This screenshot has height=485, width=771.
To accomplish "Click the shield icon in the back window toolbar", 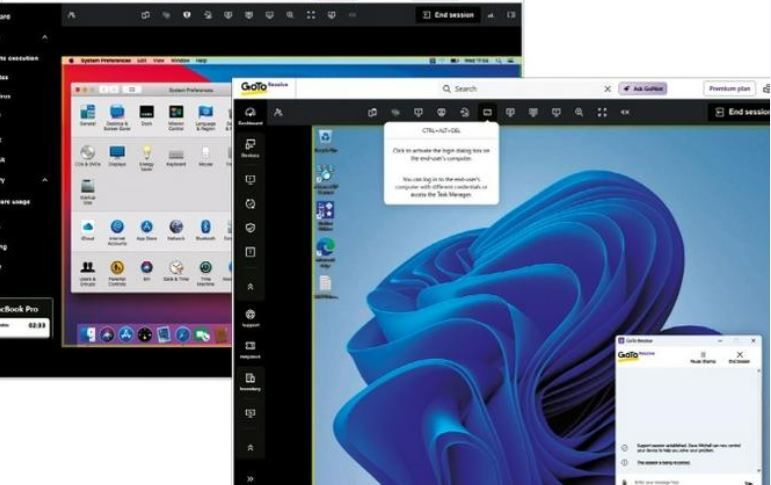I will point(187,15).
